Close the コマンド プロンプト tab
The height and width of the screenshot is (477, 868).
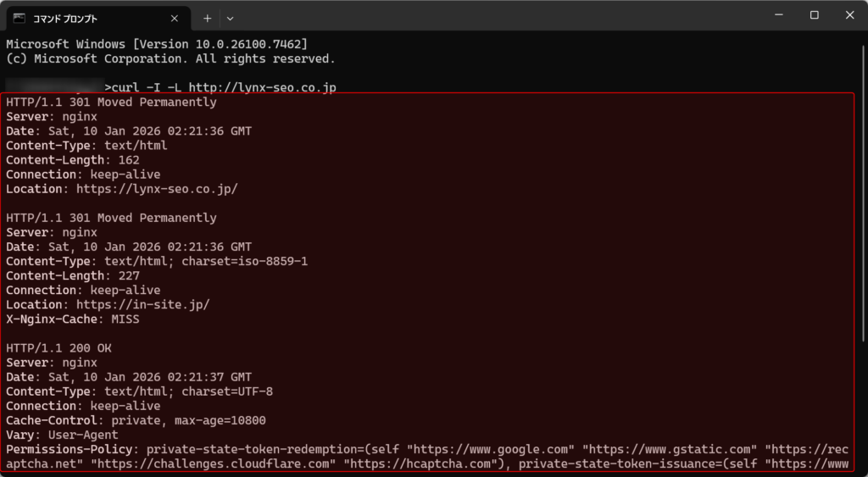pos(175,18)
